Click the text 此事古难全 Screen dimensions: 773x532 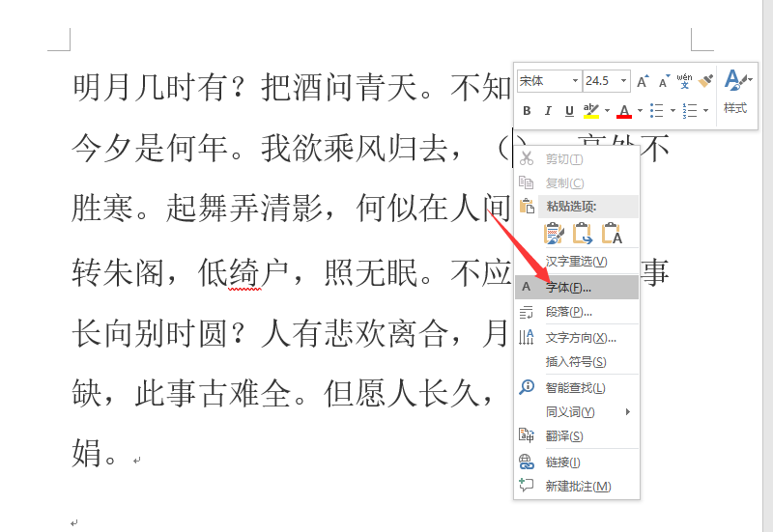click(214, 394)
